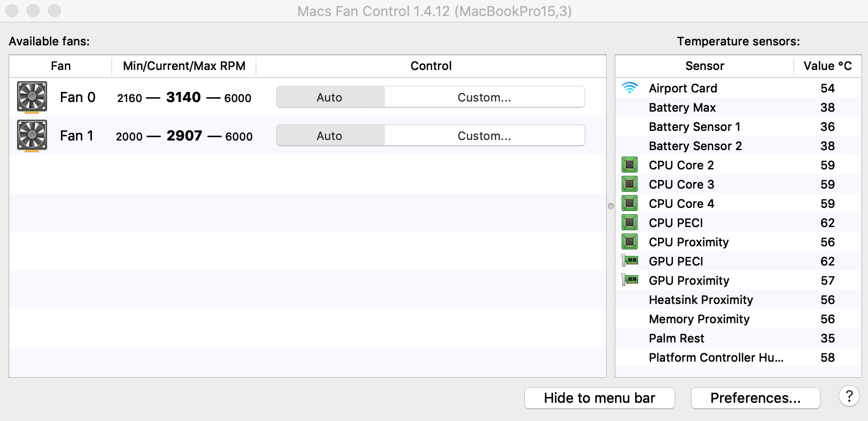Select the CPU Proximity sensor label

coord(689,242)
